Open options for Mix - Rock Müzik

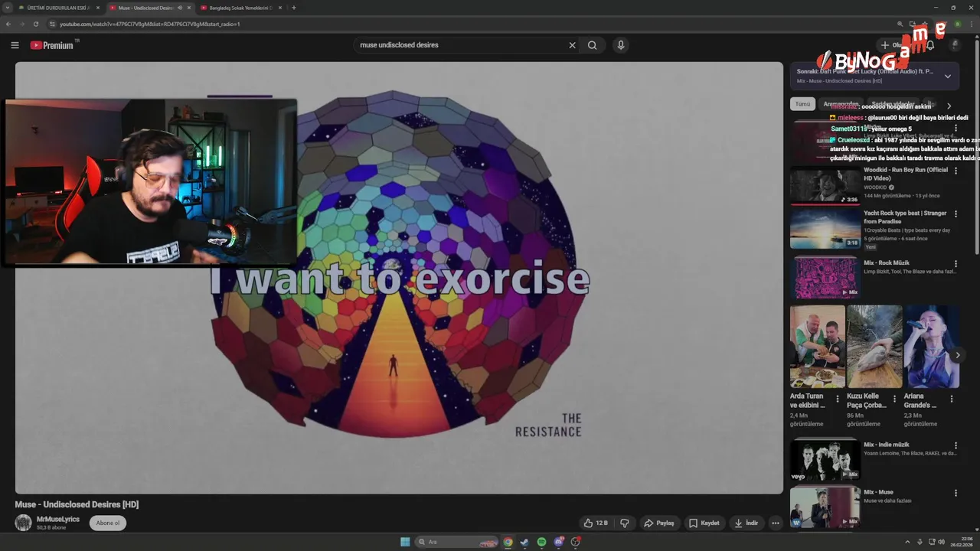point(955,264)
